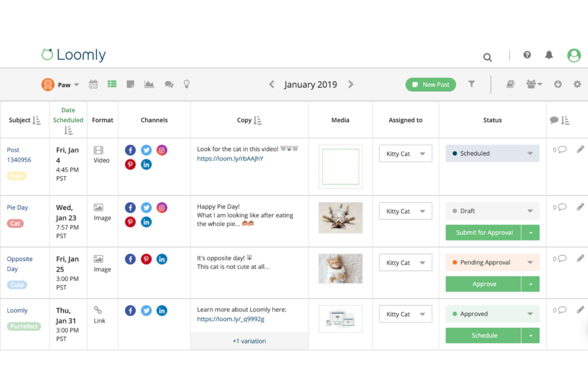Open the Post 1340956 subject link
This screenshot has width=588, height=392.
coord(19,155)
